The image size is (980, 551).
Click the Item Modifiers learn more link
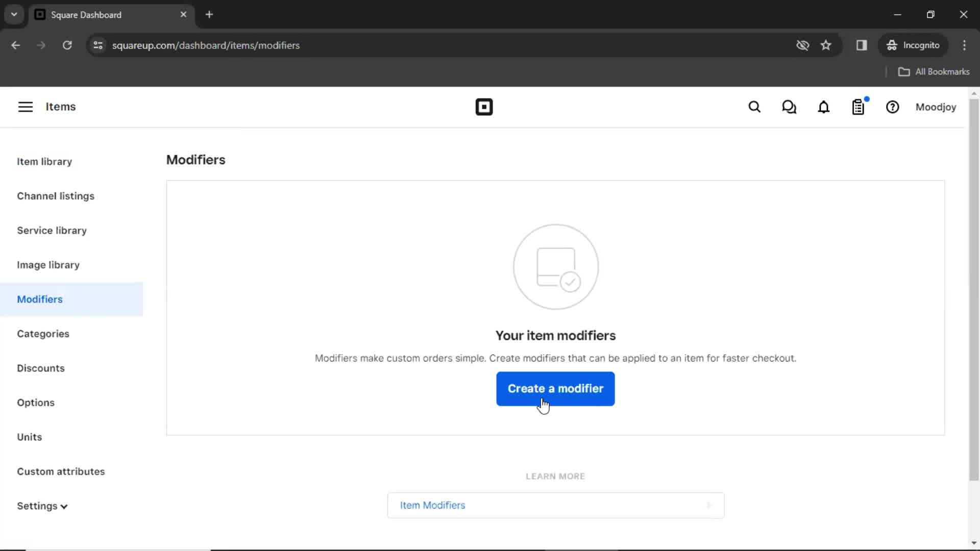coord(555,505)
